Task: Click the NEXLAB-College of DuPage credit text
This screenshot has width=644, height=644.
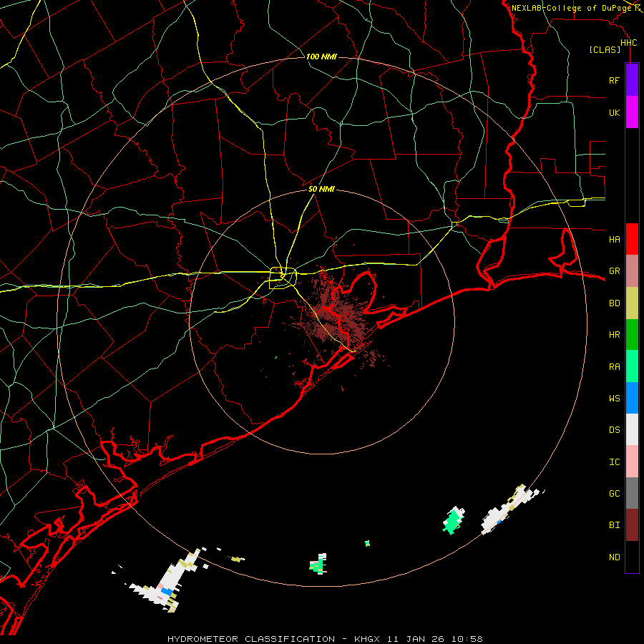Action: (x=572, y=8)
